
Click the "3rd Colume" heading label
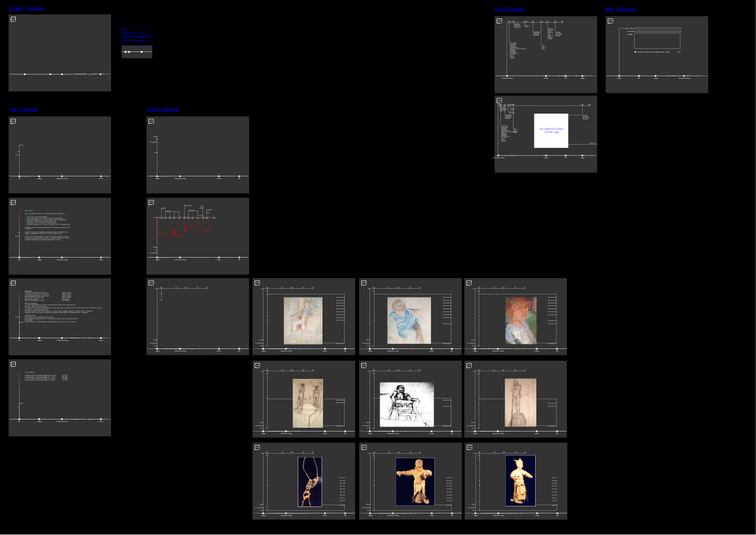[509, 10]
